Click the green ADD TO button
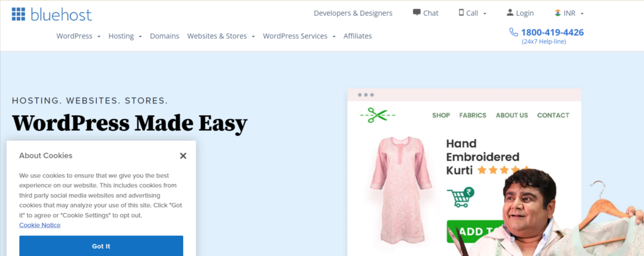The width and height of the screenshot is (644, 256). pos(474,231)
